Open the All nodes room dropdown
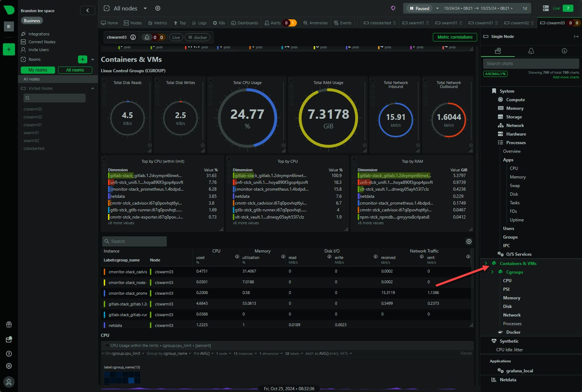Image resolution: width=582 pixels, height=392 pixels. [x=145, y=8]
